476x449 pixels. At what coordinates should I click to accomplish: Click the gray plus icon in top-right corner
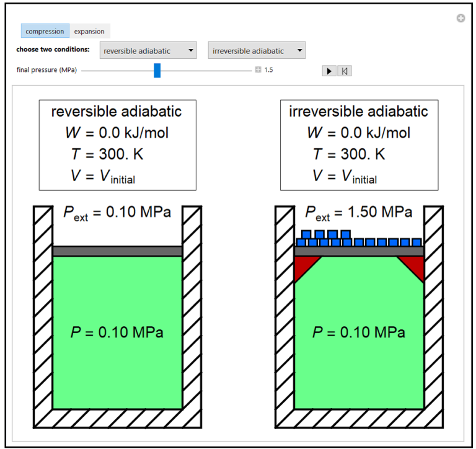tap(461, 19)
